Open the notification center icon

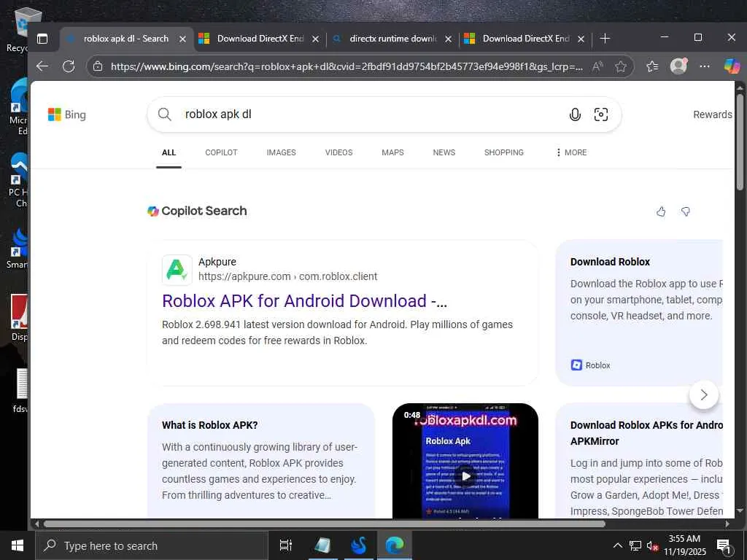[x=724, y=546]
